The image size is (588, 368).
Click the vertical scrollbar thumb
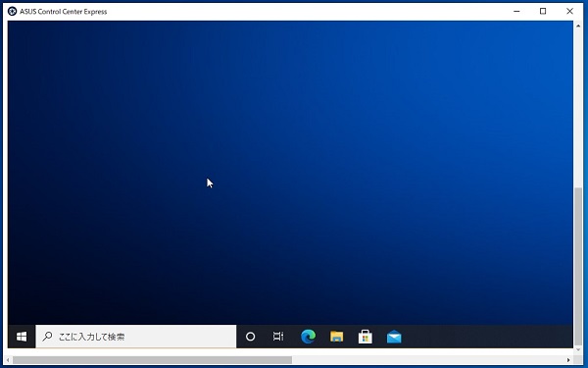(x=578, y=267)
